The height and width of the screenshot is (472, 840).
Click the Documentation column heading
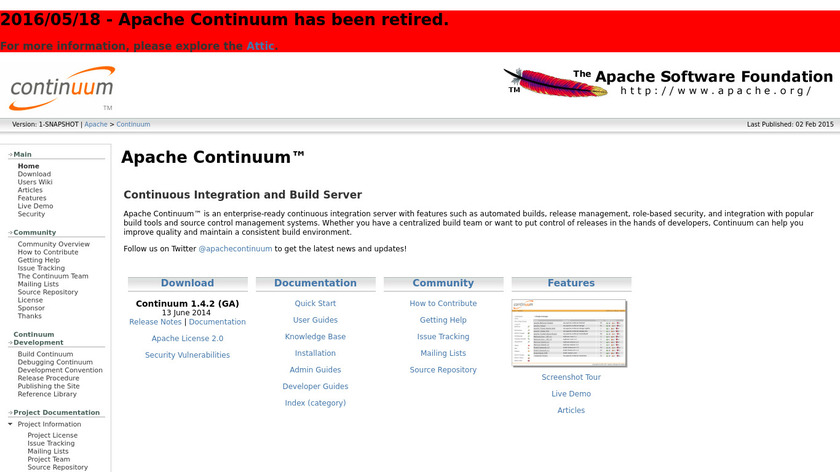point(316,283)
